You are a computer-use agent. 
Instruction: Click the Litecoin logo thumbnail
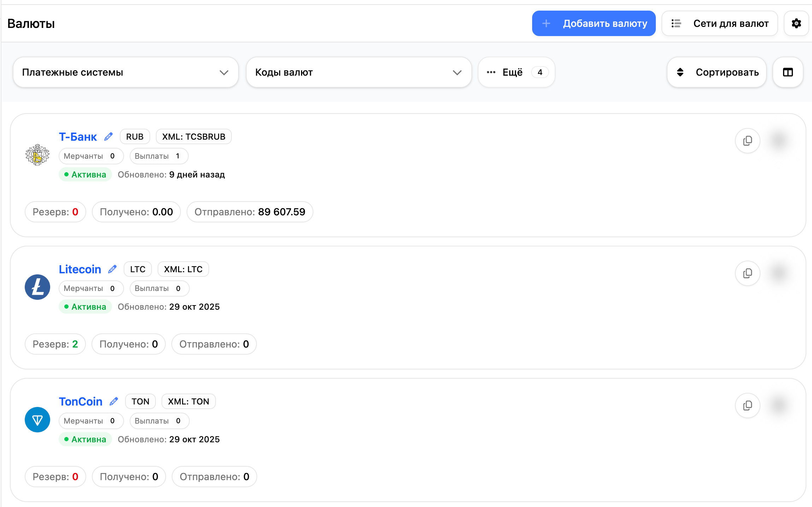37,287
